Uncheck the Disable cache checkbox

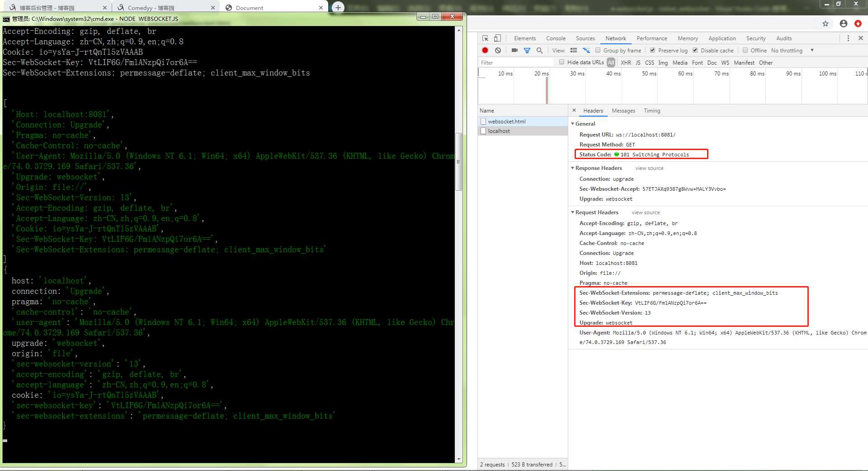coord(695,50)
